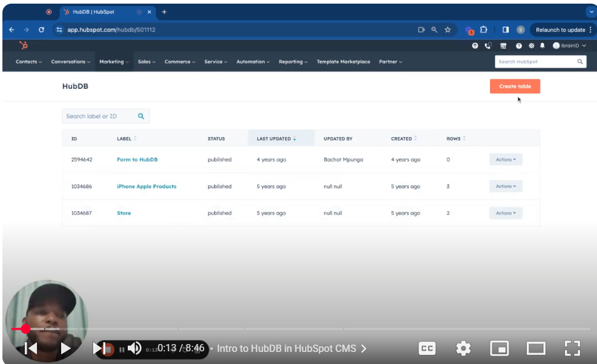Switch the video to fullscreen

point(572,348)
